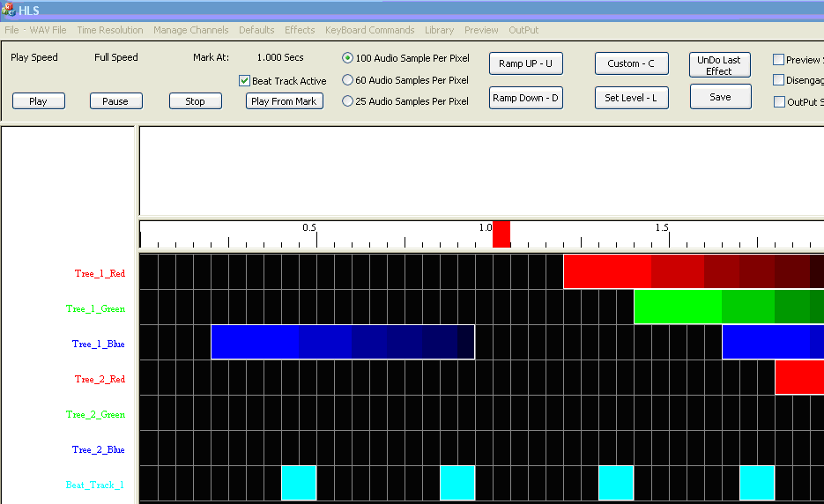This screenshot has height=504, width=824.
Task: Enable the Preview checkbox
Action: coord(779,59)
